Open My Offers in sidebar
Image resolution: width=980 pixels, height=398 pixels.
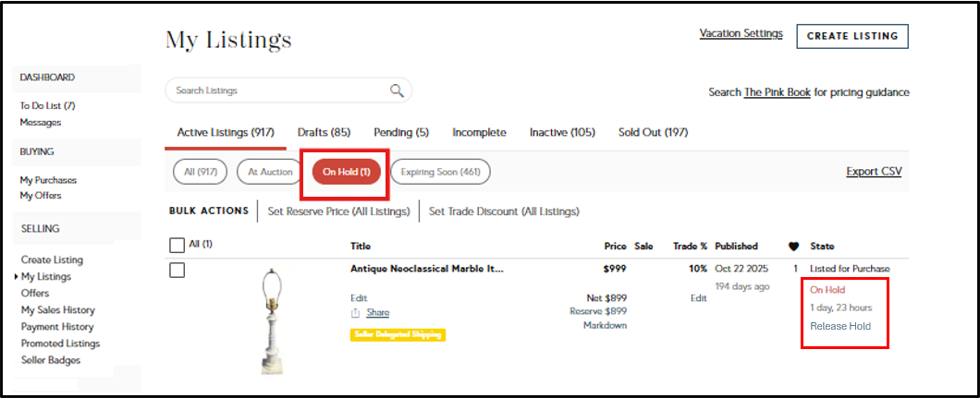pos(41,196)
